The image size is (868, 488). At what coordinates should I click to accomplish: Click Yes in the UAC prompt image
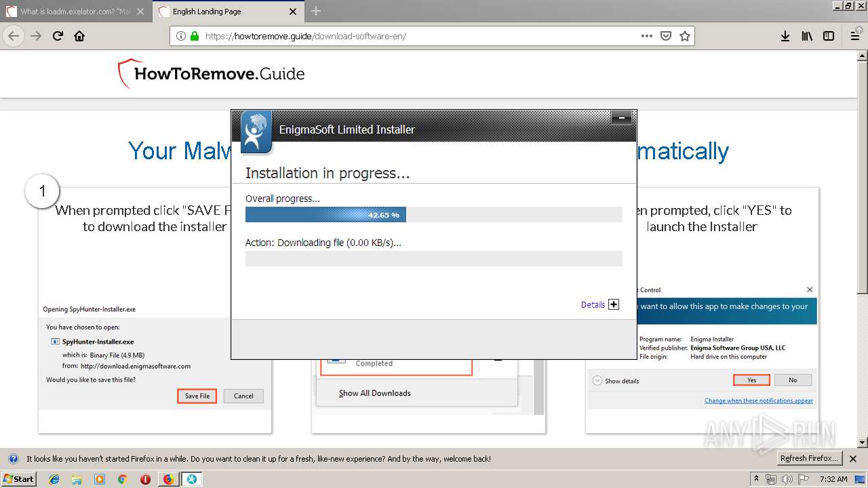pyautogui.click(x=751, y=380)
